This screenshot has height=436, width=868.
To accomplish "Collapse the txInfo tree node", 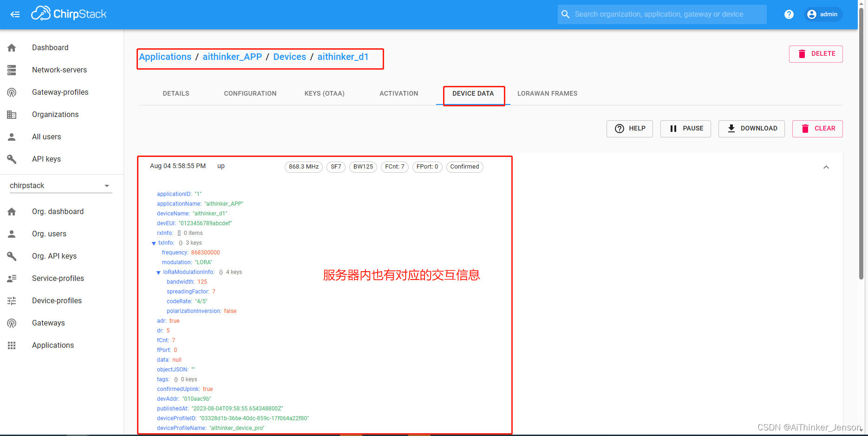I will pos(154,243).
